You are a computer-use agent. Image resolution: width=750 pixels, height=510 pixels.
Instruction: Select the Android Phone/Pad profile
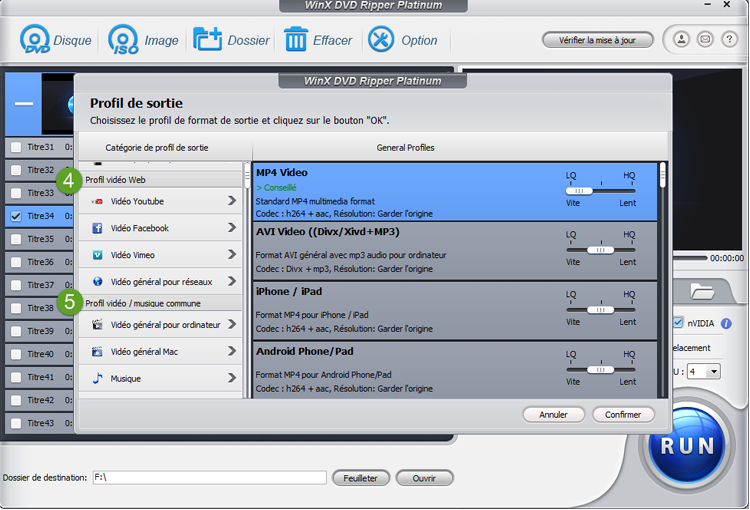(400, 368)
